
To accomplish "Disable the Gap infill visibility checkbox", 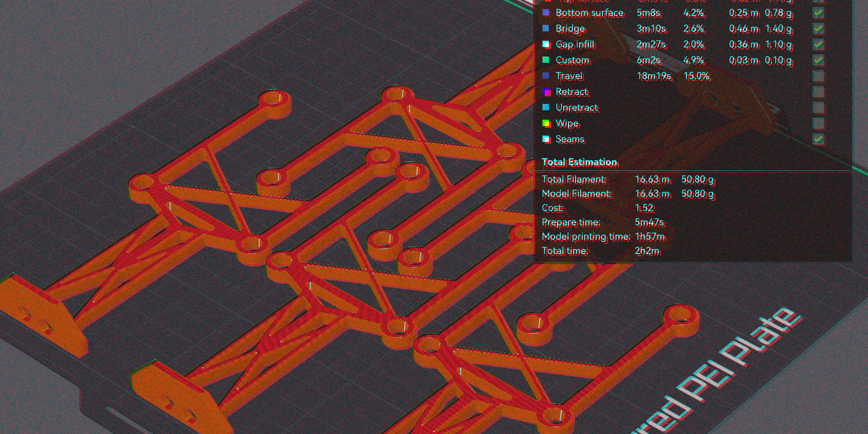I will pos(818,44).
